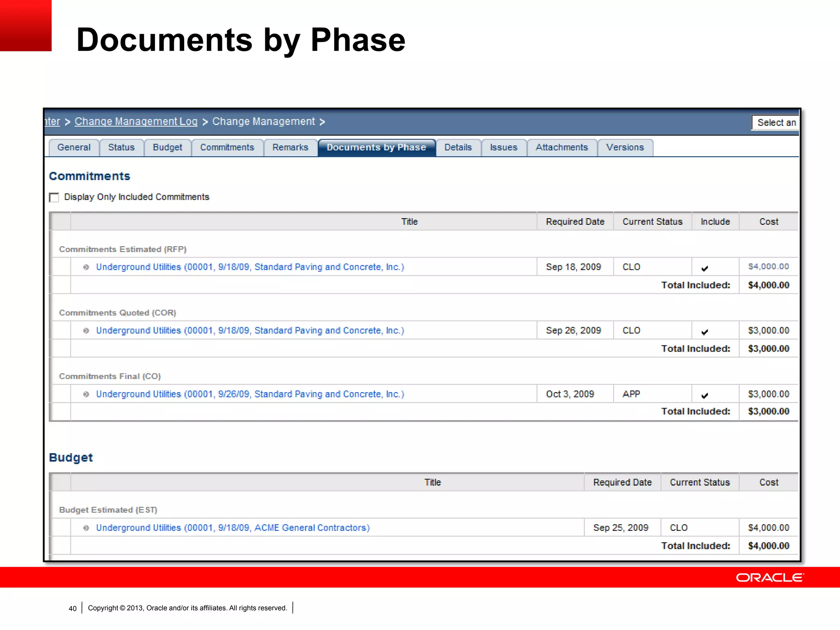Enable Display Only Included Commitments checkbox
The image size is (840, 630).
click(54, 197)
